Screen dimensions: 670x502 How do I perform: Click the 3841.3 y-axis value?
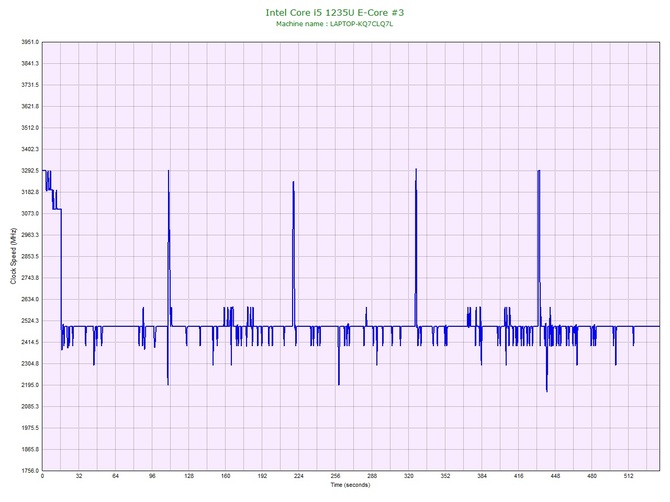coord(30,64)
